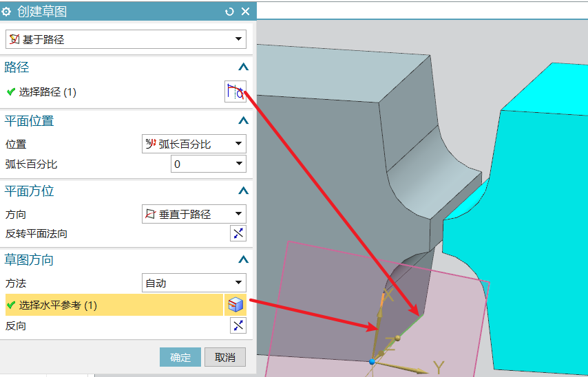This screenshot has height=377, width=588.
Task: Open the 基于路径 sketch type dropdown
Action: click(x=125, y=39)
